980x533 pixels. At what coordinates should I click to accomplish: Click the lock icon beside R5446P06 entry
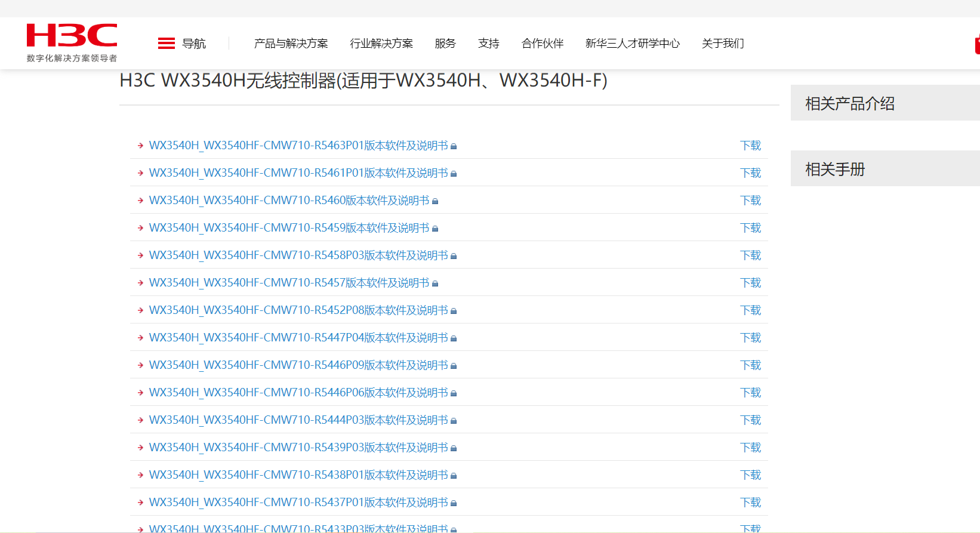454,393
